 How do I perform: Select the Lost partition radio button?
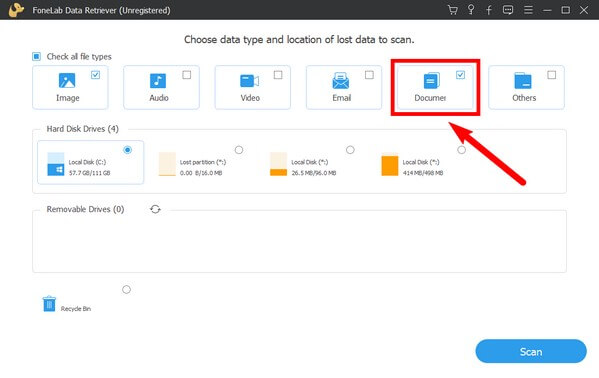tap(239, 150)
